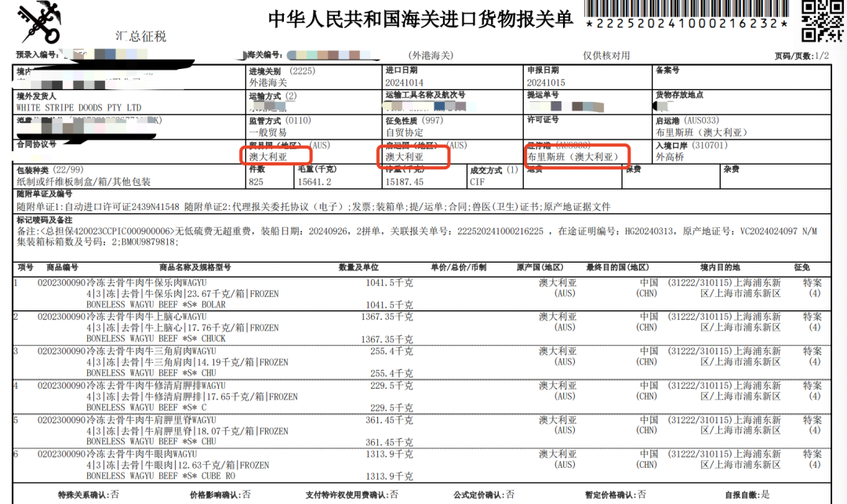
Task: Click the 支付特许权使用费确认:否 footer entry
Action: [x=351, y=495]
